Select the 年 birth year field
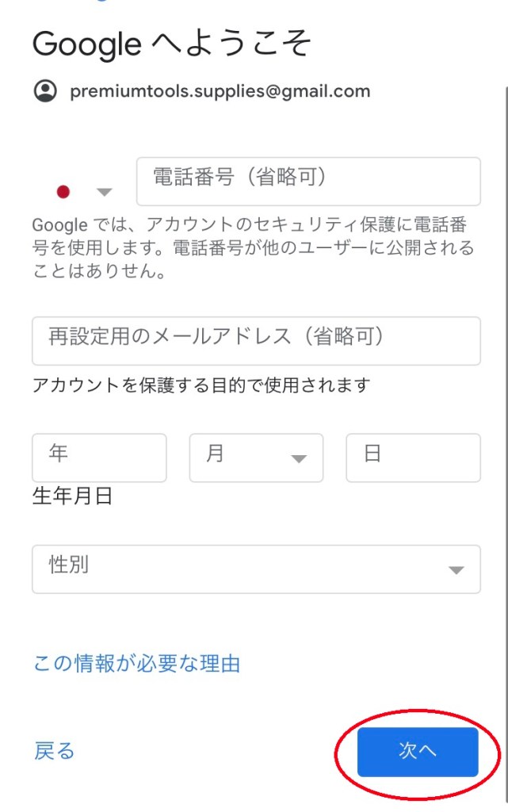 99,458
